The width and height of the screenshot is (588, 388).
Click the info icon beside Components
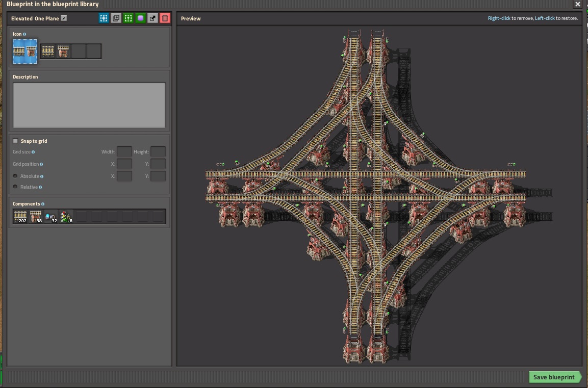tap(43, 203)
